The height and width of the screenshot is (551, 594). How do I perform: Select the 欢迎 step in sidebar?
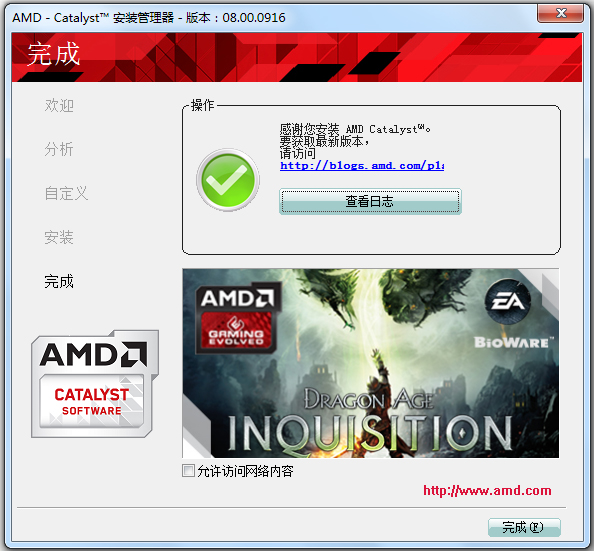(59, 105)
